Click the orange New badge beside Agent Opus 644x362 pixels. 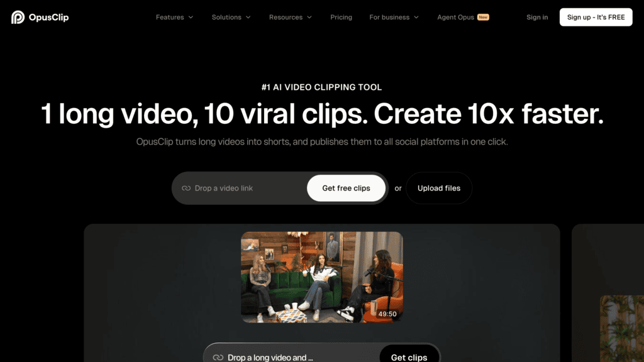click(x=483, y=17)
